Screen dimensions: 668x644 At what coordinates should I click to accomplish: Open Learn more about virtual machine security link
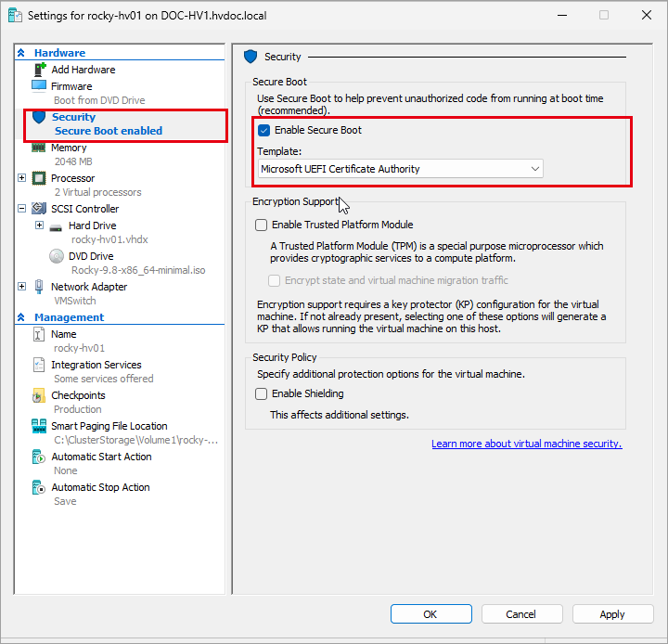527,444
